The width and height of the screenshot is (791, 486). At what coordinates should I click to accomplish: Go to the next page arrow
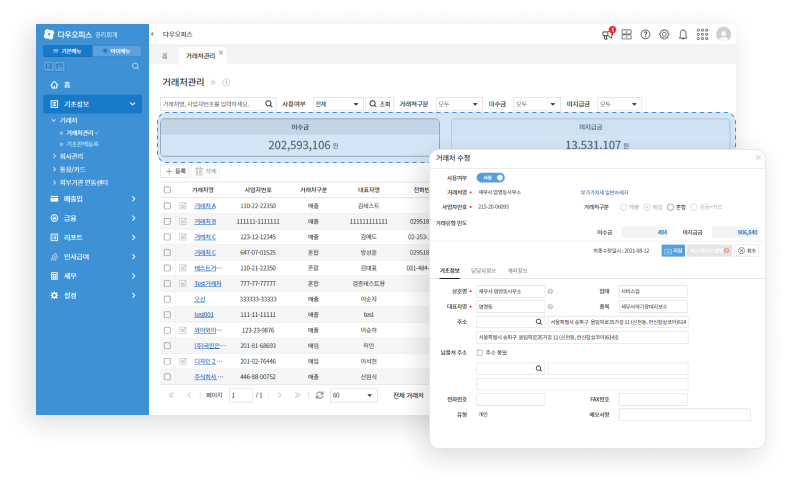[279, 395]
